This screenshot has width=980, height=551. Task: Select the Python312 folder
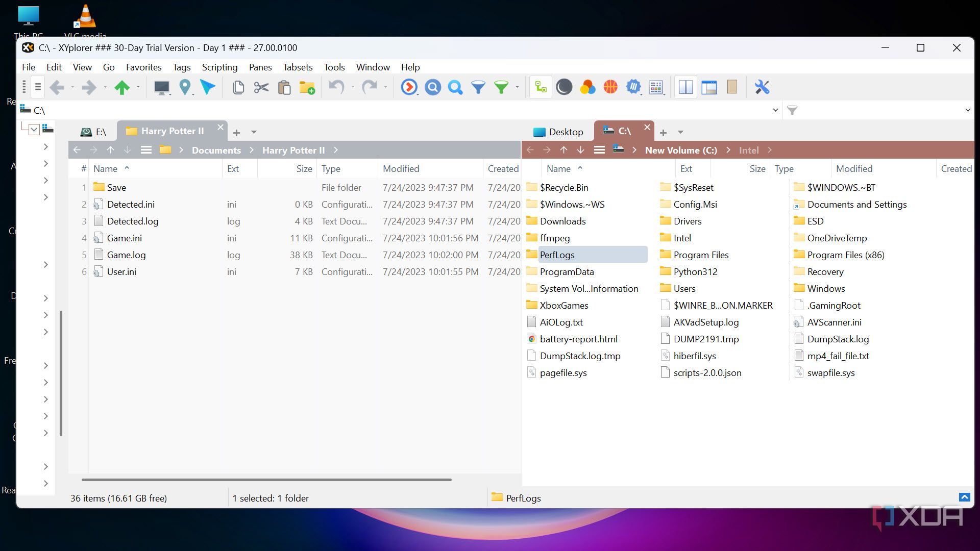(x=695, y=272)
